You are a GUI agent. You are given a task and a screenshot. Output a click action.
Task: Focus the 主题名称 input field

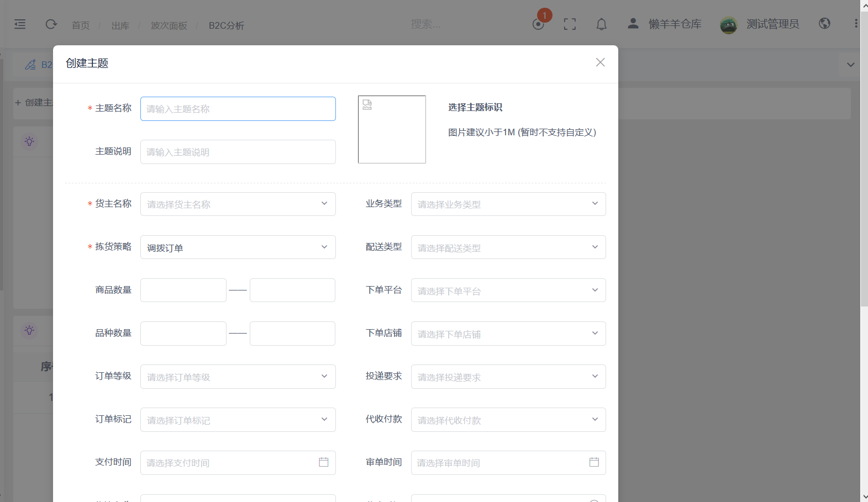[x=238, y=109]
